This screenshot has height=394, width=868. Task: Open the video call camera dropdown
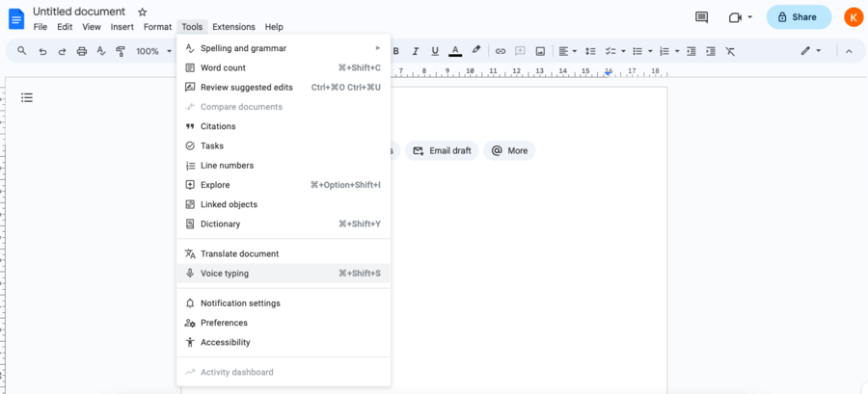(x=741, y=17)
